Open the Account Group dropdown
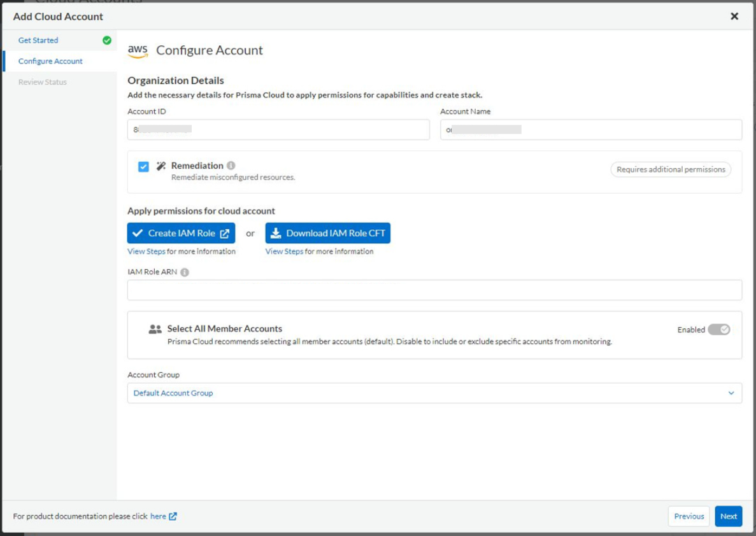This screenshot has width=756, height=536. [x=434, y=393]
